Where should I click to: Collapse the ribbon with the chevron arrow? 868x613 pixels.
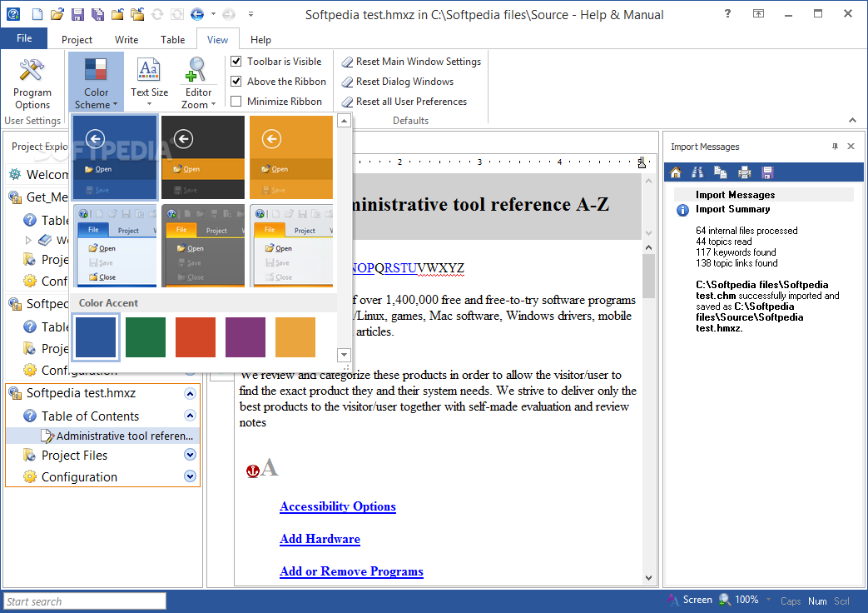pos(852,120)
